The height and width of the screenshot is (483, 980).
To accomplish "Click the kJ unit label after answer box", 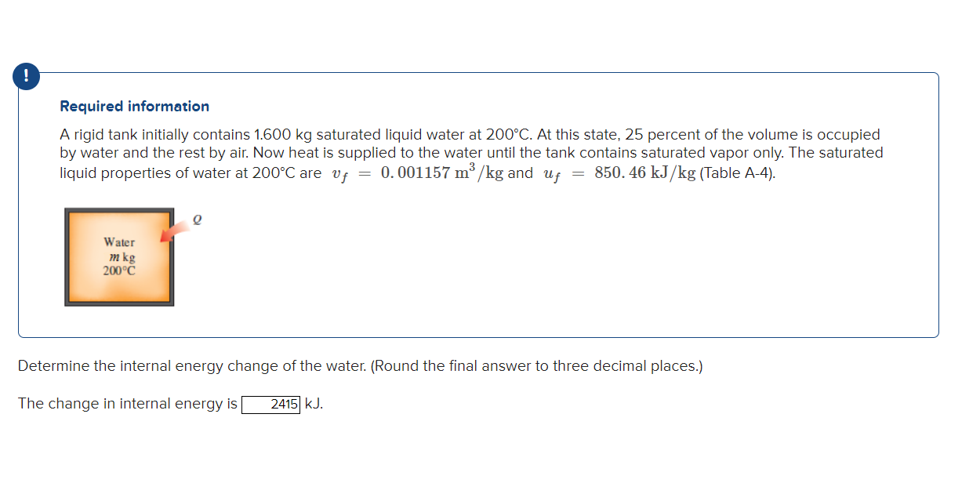I will coord(312,404).
